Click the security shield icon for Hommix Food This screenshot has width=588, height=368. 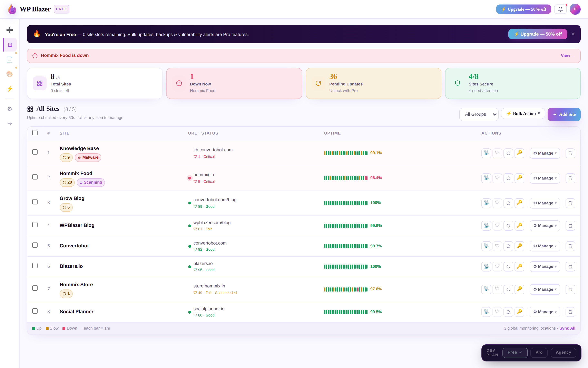click(x=497, y=178)
